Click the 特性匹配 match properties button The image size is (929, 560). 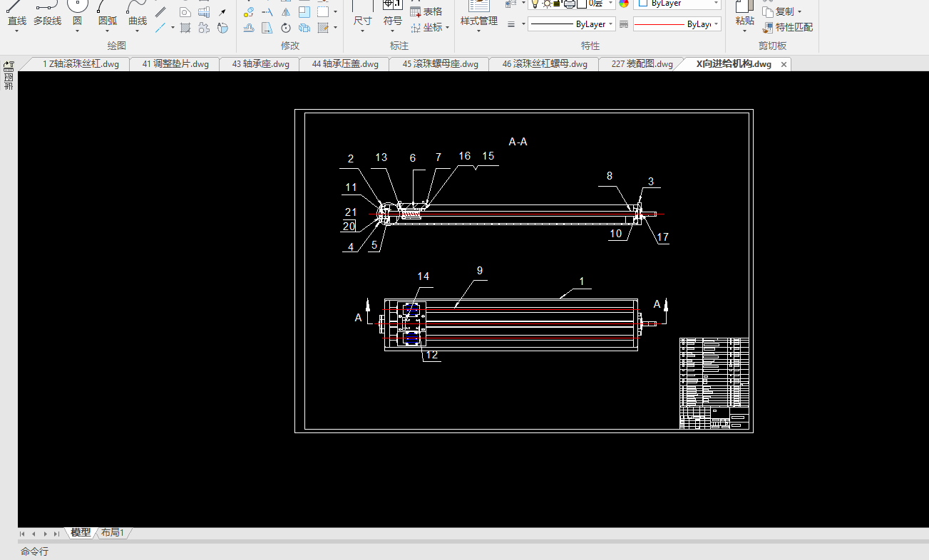[787, 27]
